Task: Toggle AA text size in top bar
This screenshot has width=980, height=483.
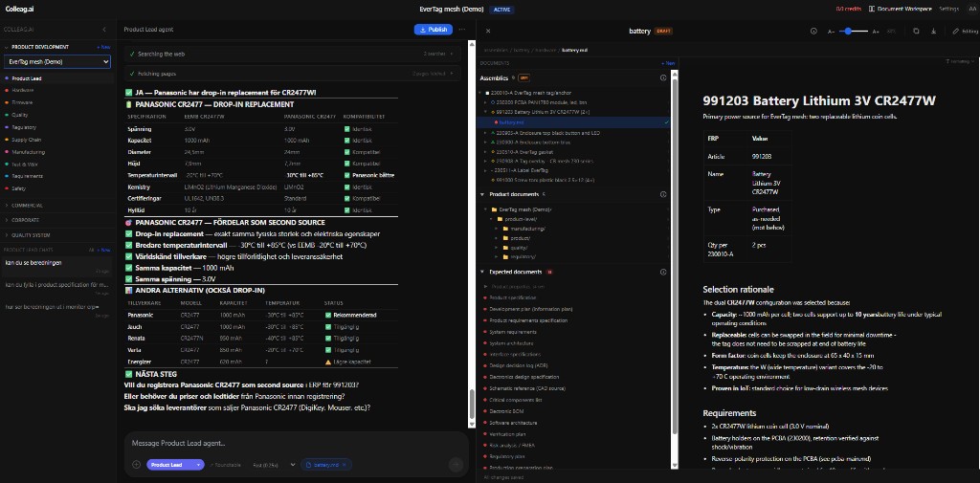Action: point(971,9)
